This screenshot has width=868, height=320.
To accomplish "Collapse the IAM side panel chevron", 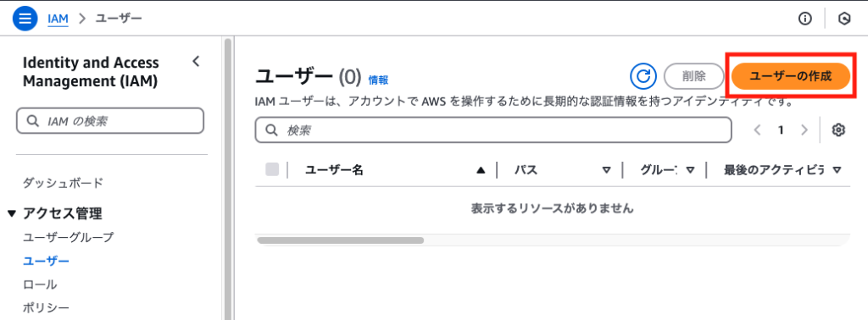I will point(196,61).
